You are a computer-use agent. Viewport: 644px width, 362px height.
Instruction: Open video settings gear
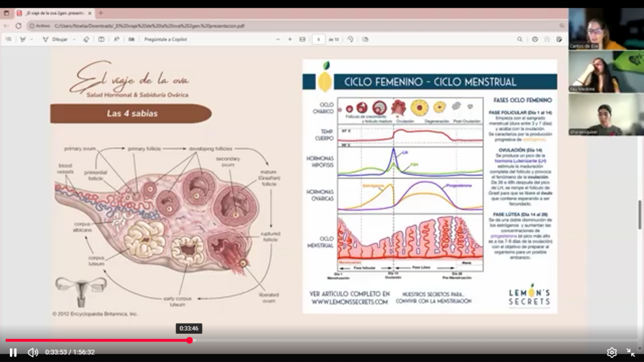611,353
